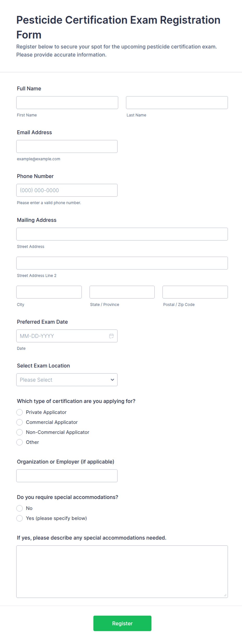Choose the Commercial Applicator option

[x=20, y=422]
